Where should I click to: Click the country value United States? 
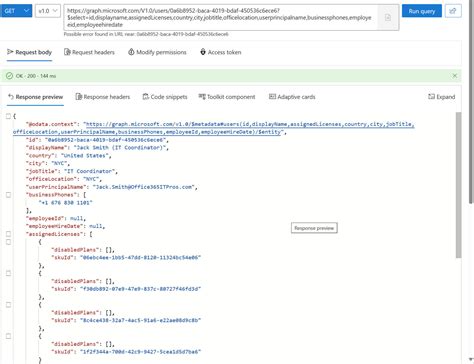85,156
